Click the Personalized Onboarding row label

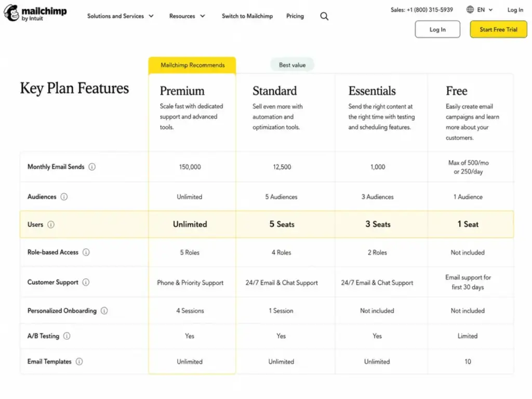tap(62, 311)
